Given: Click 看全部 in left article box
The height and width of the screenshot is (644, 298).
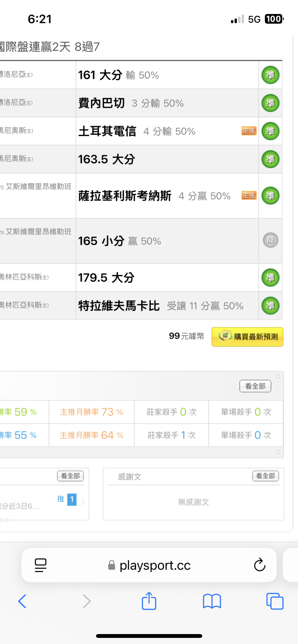Looking at the screenshot, I should point(70,476).
